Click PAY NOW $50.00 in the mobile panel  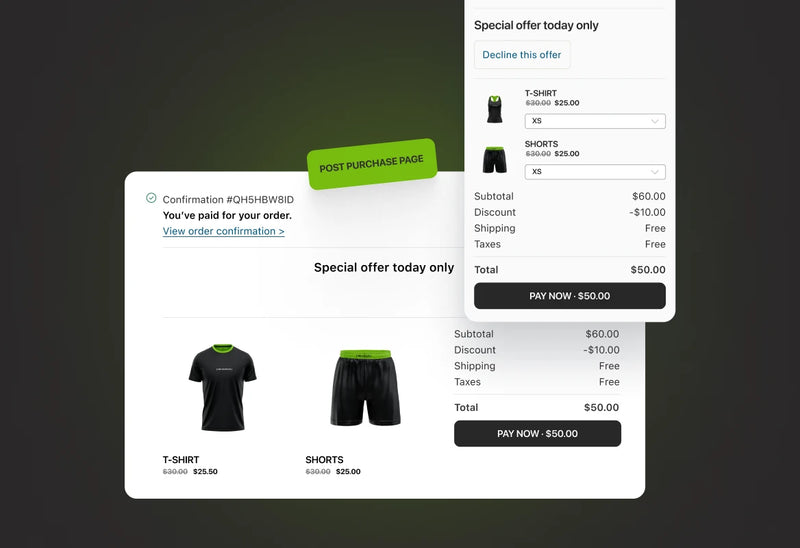coord(569,296)
